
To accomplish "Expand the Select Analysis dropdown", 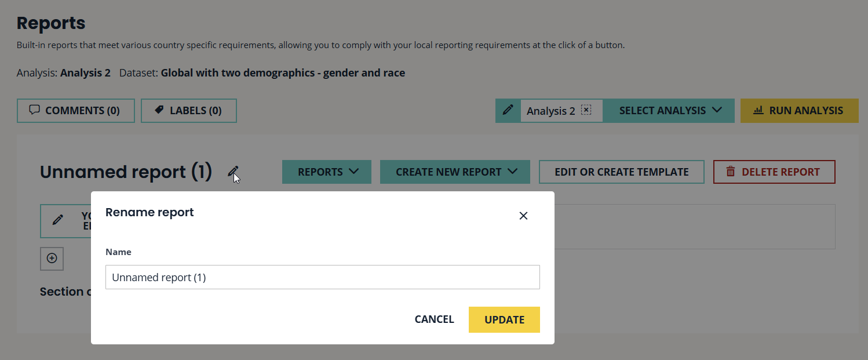I will tap(670, 111).
